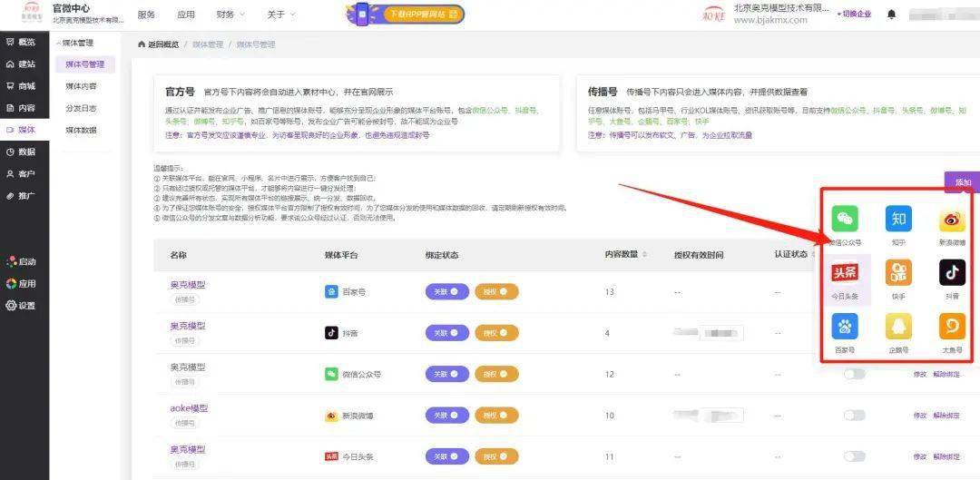The height and width of the screenshot is (480, 980).
Task: Open the 财务 dropdown menu
Action: pyautogui.click(x=230, y=15)
